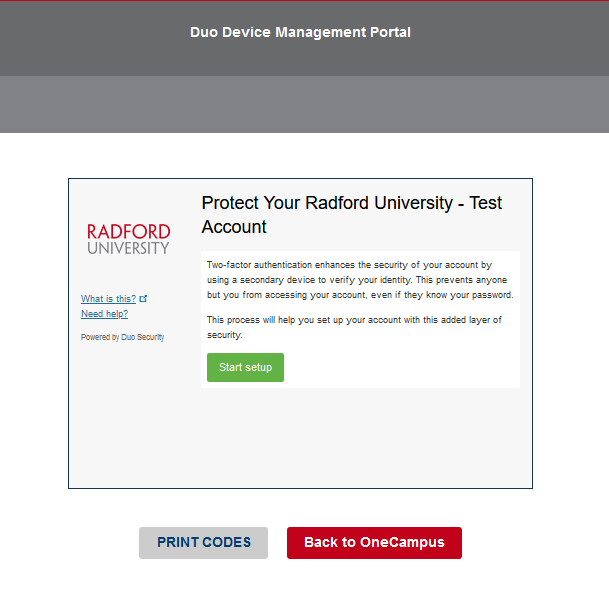The height and width of the screenshot is (592, 609).
Task: Click the Radford University logo
Action: 128,239
